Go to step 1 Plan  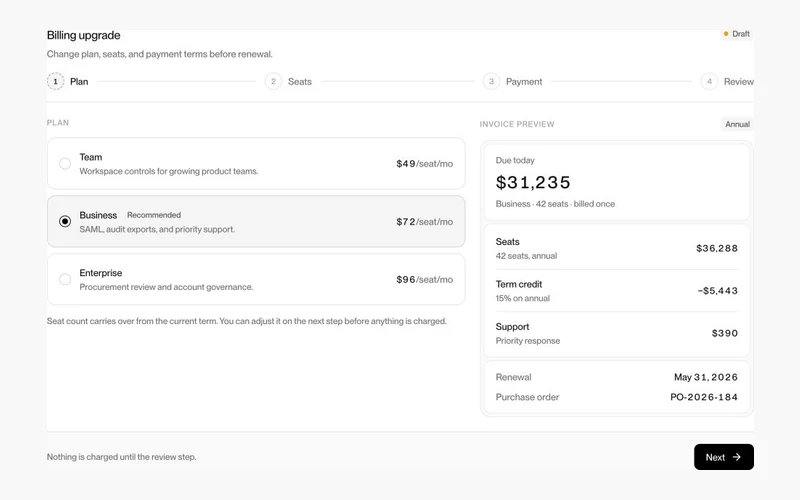(x=68, y=82)
